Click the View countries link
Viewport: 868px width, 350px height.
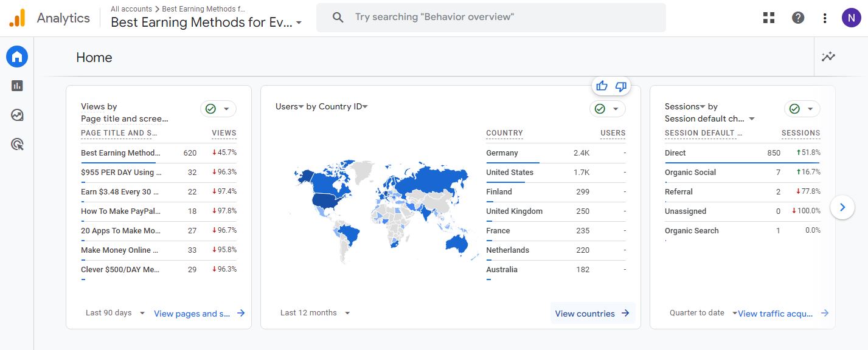pos(592,314)
